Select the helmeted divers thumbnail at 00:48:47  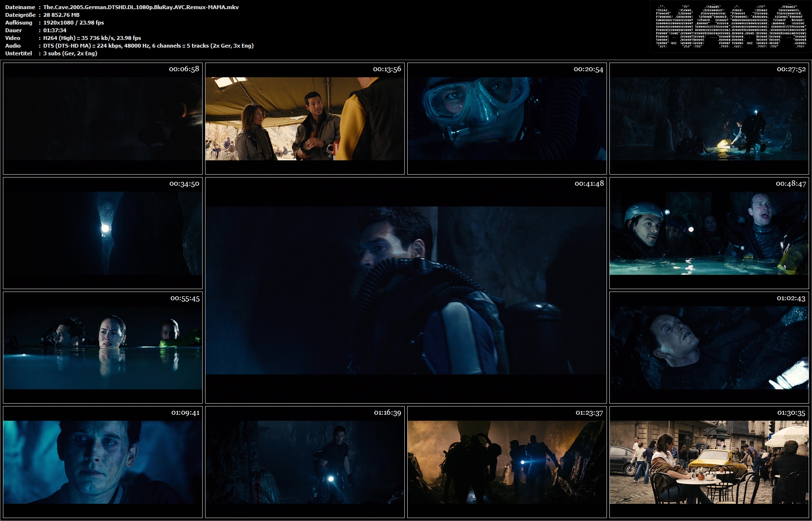(709, 233)
